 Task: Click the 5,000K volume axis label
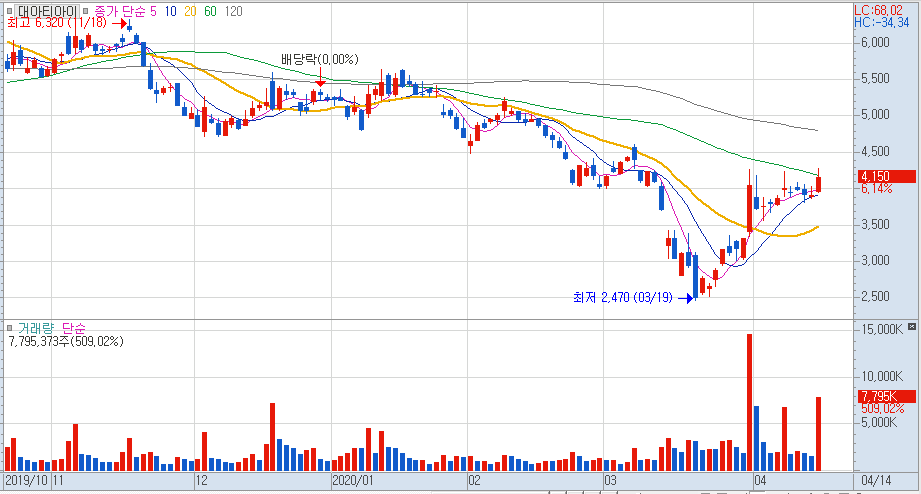pos(879,422)
